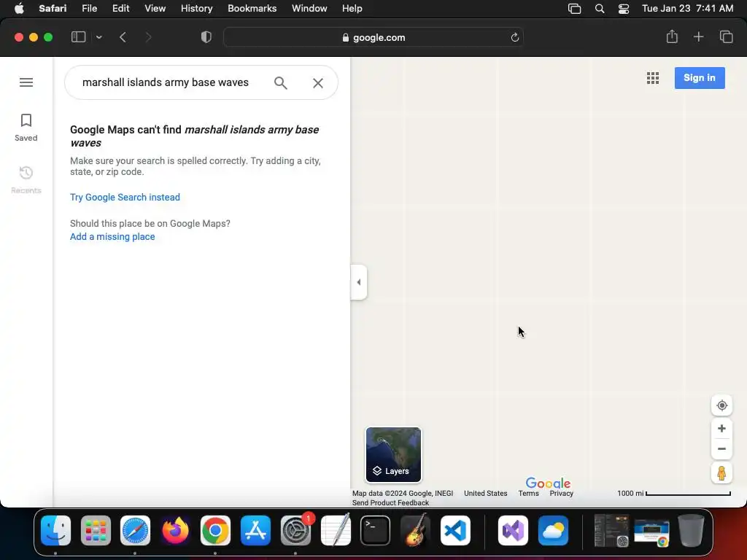Open the Help menu
The height and width of the screenshot is (560, 747).
point(352,9)
